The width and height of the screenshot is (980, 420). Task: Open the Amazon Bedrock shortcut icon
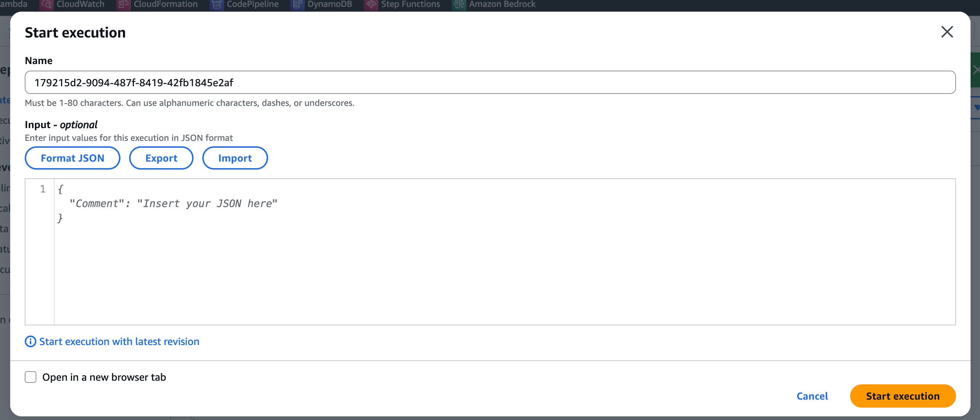click(459, 5)
